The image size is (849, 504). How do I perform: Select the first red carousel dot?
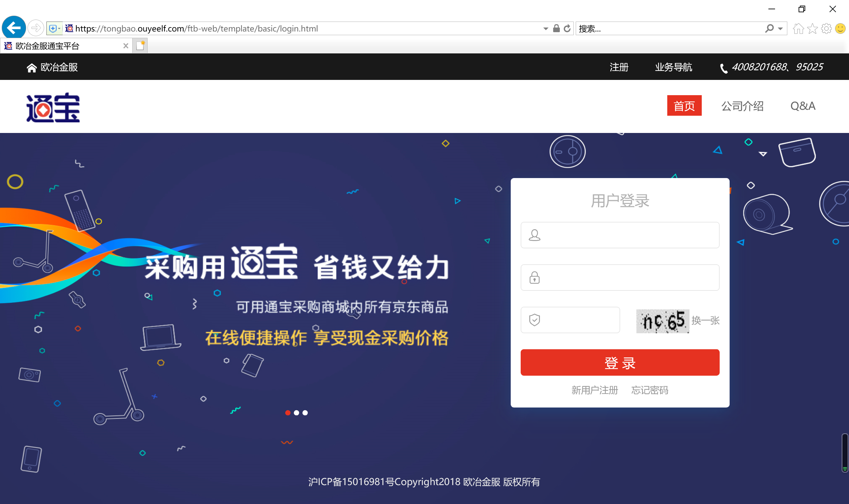tap(288, 412)
